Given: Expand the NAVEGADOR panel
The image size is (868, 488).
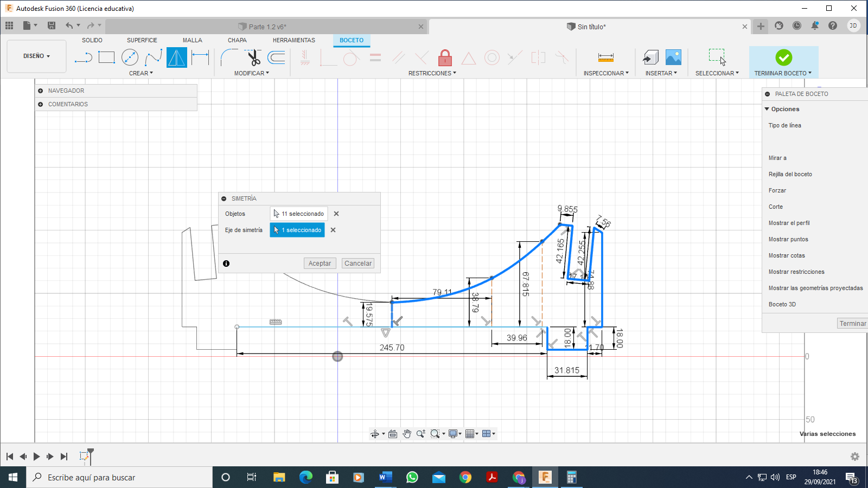Looking at the screenshot, I should (41, 91).
